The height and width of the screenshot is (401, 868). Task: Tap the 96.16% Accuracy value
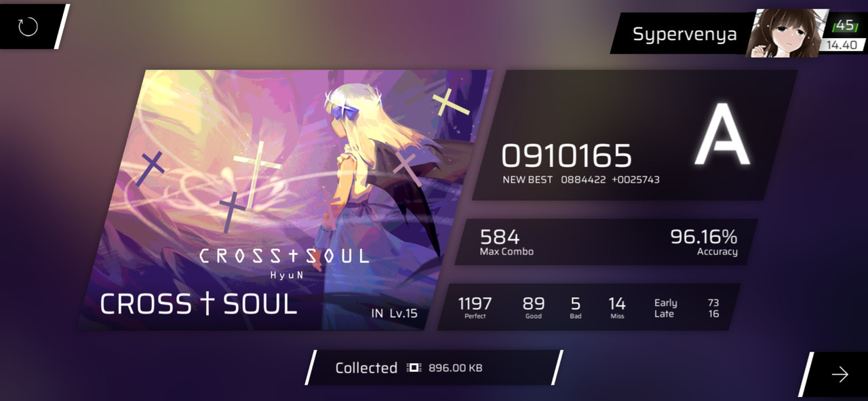click(x=704, y=237)
